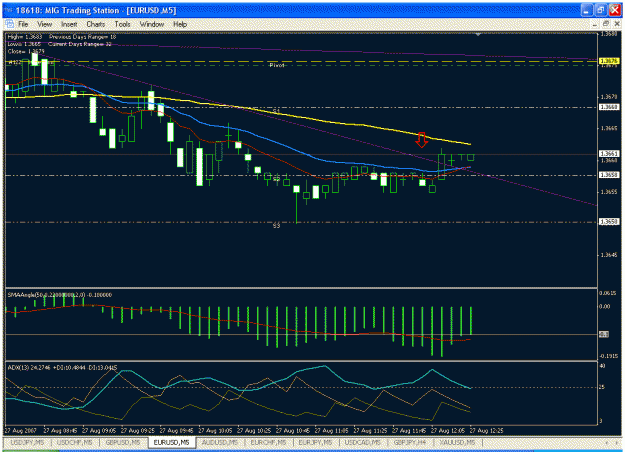Image resolution: width=625 pixels, height=452 pixels.
Task: Open the Charts menu
Action: click(96, 24)
